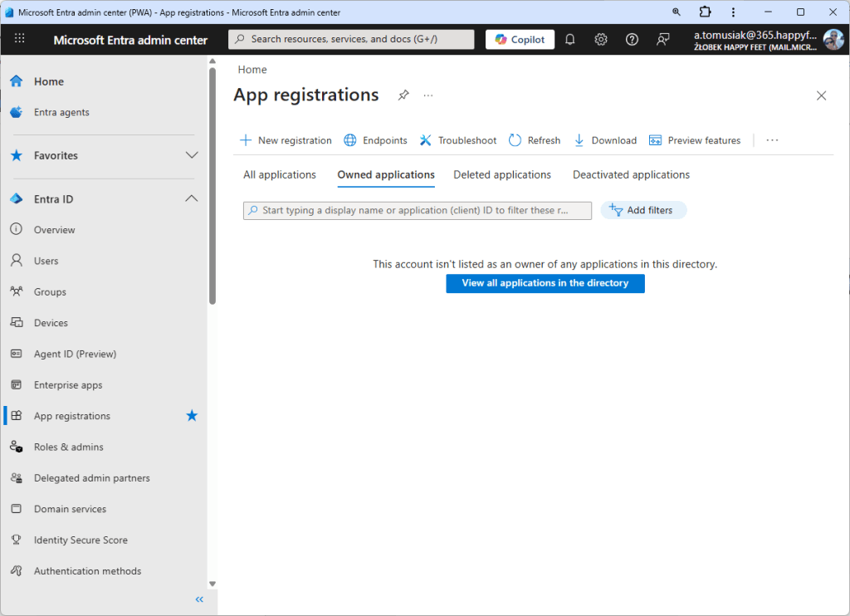The image size is (850, 616).
Task: Close the App registrations blade
Action: tap(821, 95)
